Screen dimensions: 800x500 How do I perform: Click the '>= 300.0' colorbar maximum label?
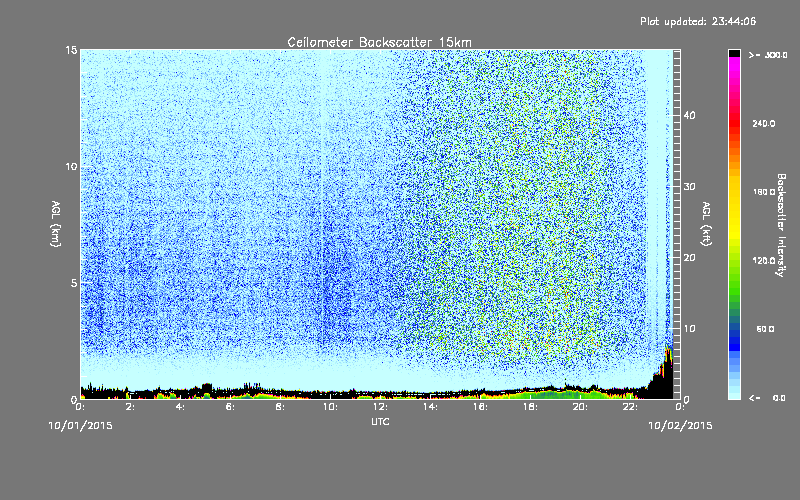768,55
